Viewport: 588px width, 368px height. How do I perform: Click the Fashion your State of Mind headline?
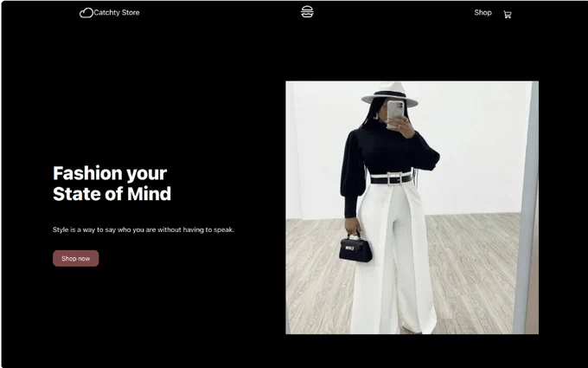[112, 184]
